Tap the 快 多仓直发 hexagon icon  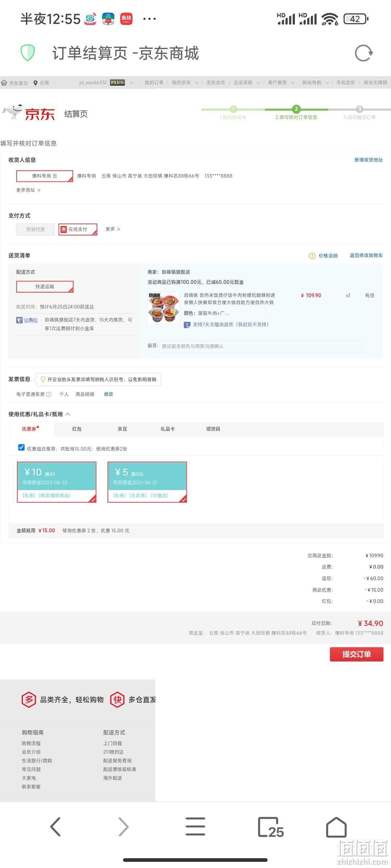(117, 700)
